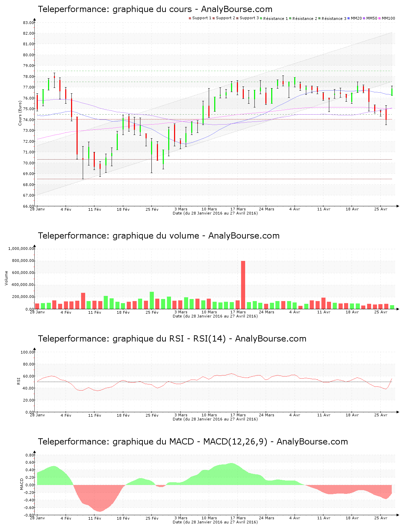Image resolution: width=412 pixels, height=532 pixels.
Task: Click the date range caption under price chart
Action: click(215, 213)
